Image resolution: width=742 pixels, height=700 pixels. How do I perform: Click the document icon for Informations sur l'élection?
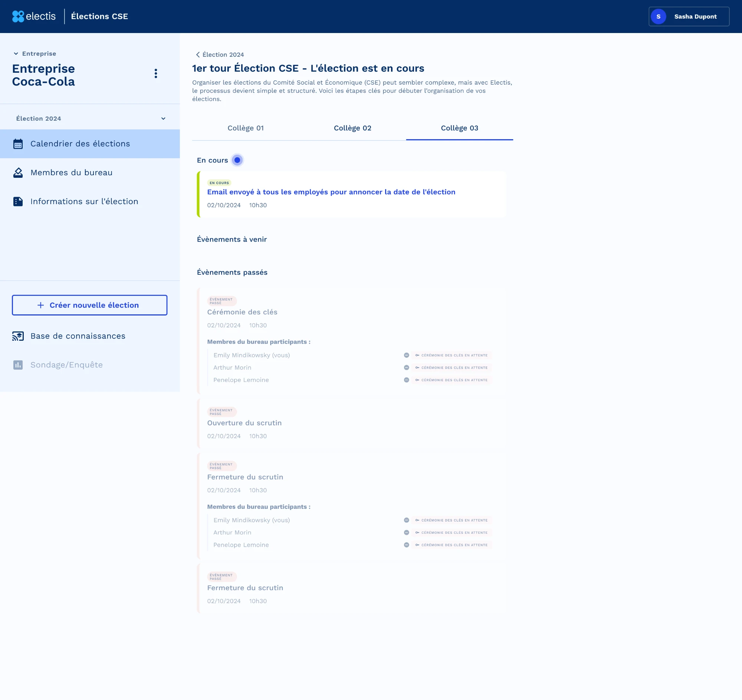[x=18, y=202]
